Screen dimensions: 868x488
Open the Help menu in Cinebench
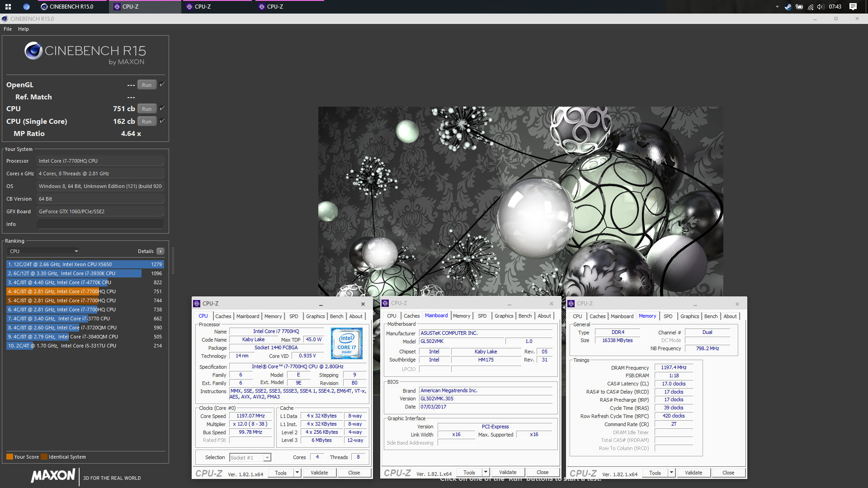coord(24,29)
